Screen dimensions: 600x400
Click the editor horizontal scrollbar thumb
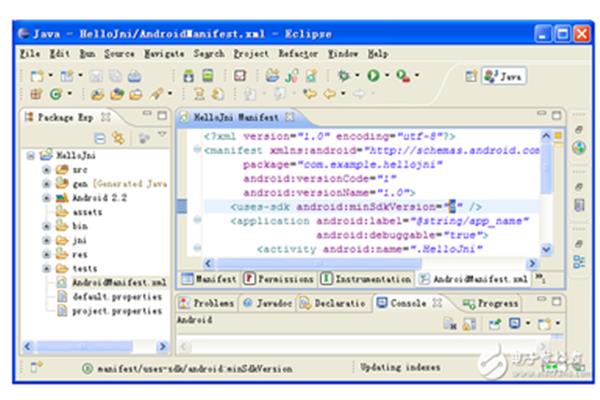[319, 263]
